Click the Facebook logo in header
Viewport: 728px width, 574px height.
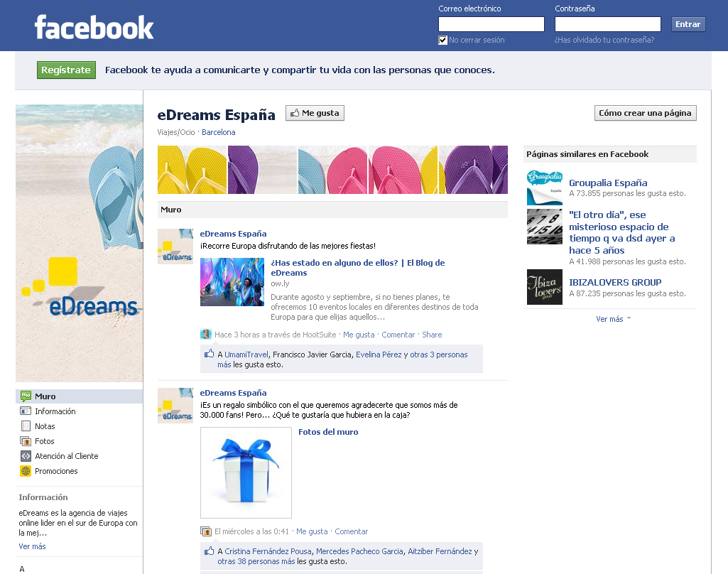pos(94,28)
